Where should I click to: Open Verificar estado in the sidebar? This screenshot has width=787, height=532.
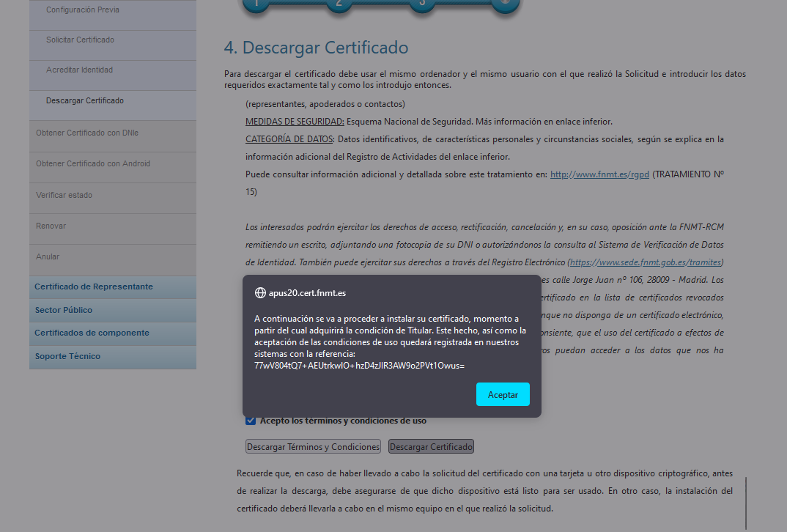pos(64,195)
